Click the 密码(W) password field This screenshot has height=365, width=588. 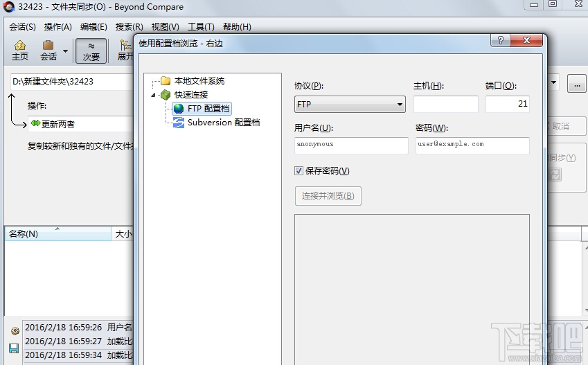[x=472, y=145]
